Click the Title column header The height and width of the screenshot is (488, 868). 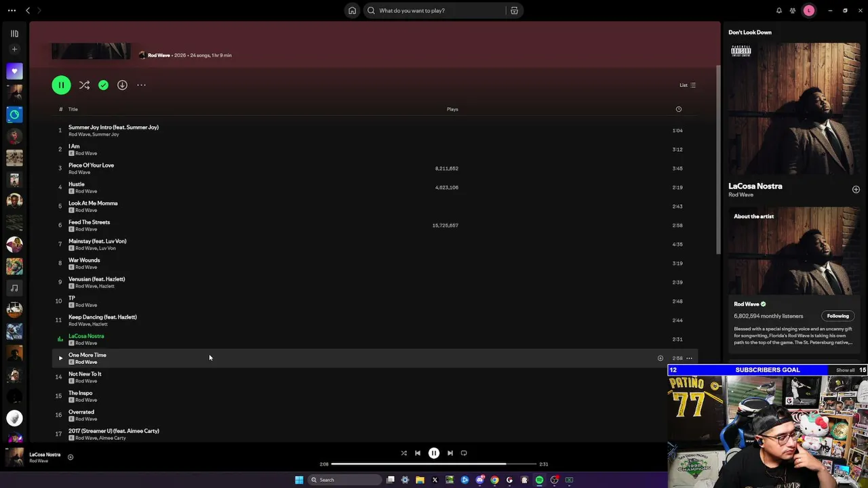coord(73,109)
